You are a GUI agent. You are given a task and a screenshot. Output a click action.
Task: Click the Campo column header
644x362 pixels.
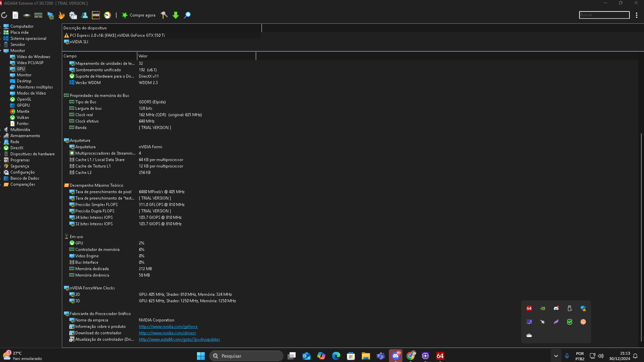(99, 56)
